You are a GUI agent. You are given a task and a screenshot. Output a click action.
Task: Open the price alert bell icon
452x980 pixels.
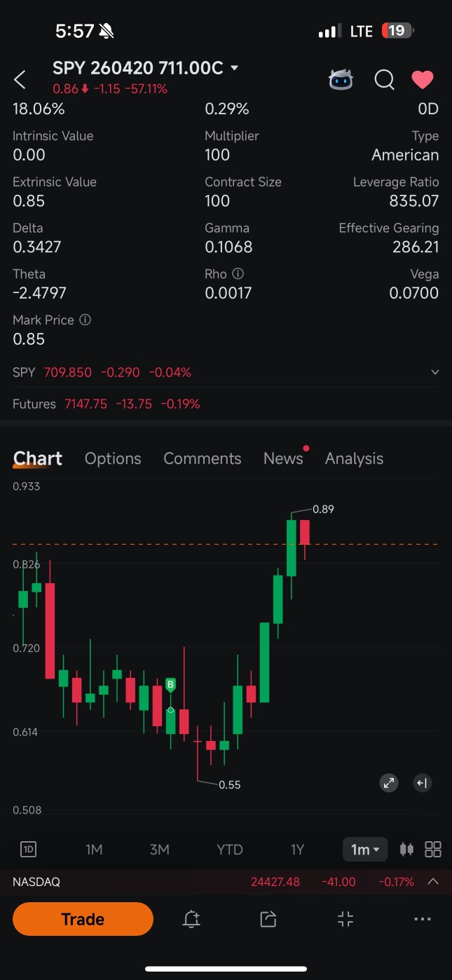click(x=191, y=920)
